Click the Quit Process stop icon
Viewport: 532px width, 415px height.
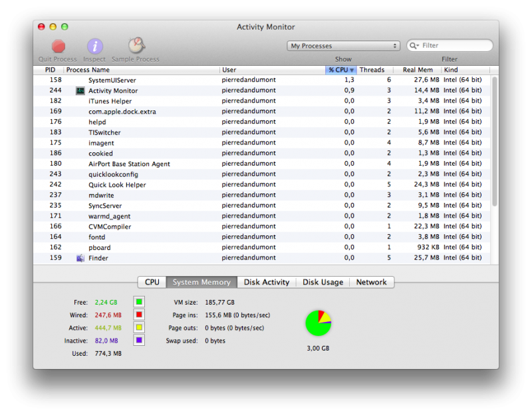(x=59, y=46)
